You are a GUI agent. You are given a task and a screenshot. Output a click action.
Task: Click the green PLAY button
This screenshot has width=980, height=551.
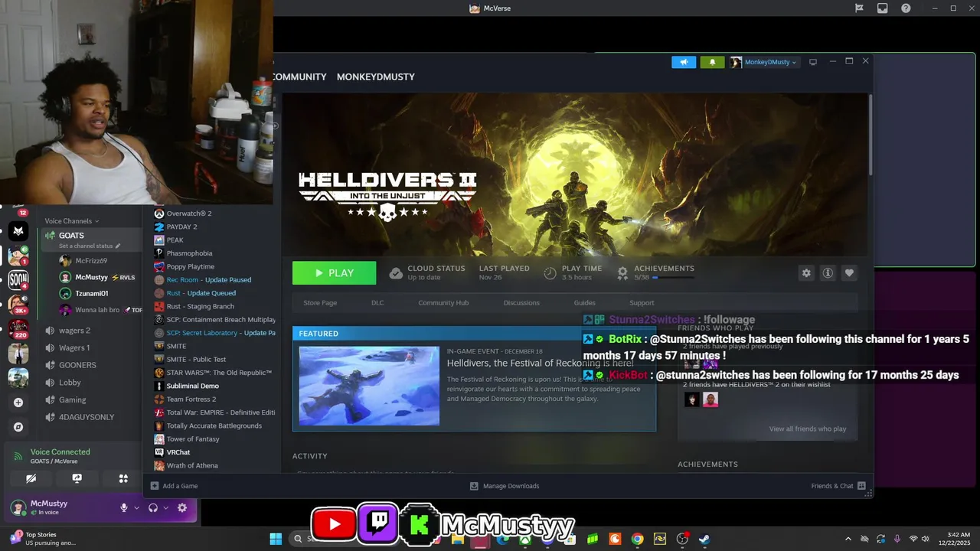tap(334, 273)
